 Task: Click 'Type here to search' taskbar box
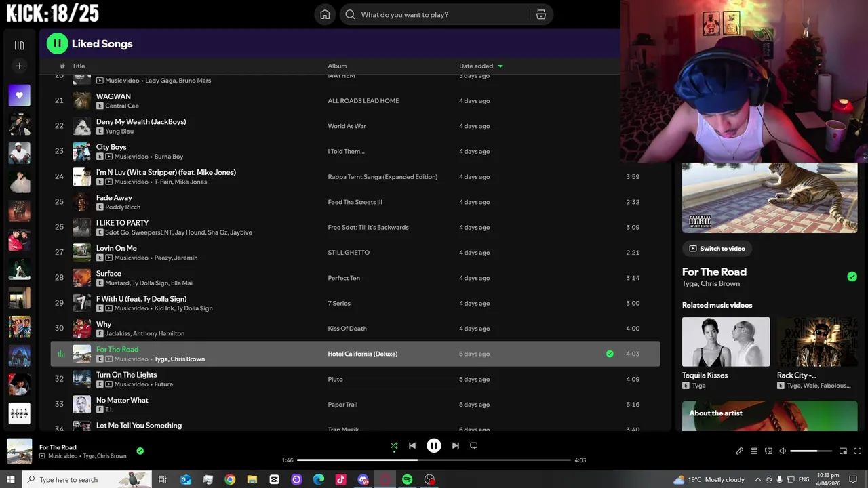pos(88,479)
